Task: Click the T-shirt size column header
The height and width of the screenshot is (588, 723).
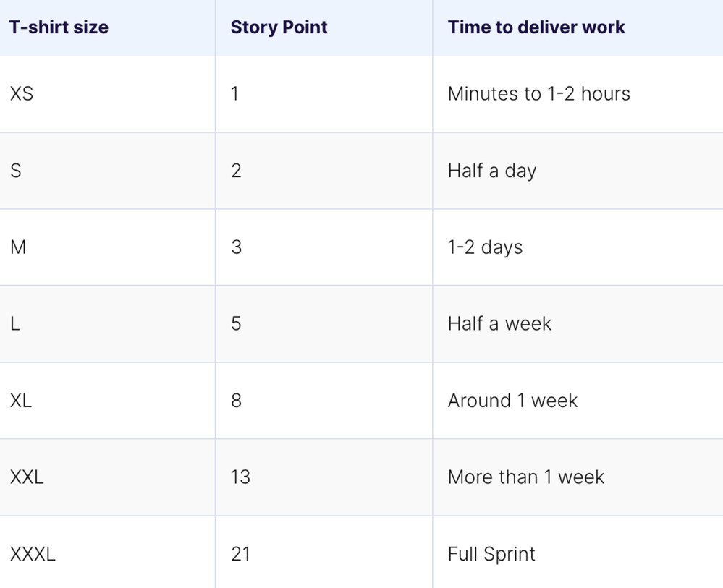Action: click(x=59, y=27)
